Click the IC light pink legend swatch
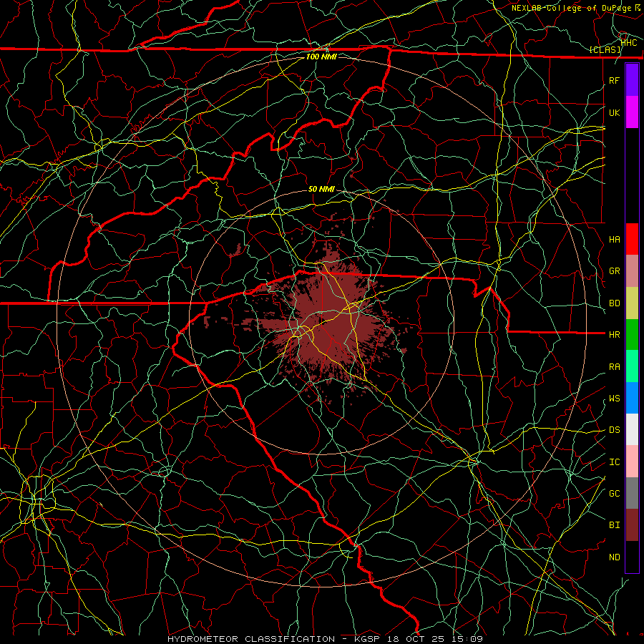The width and height of the screenshot is (644, 644). point(632,462)
